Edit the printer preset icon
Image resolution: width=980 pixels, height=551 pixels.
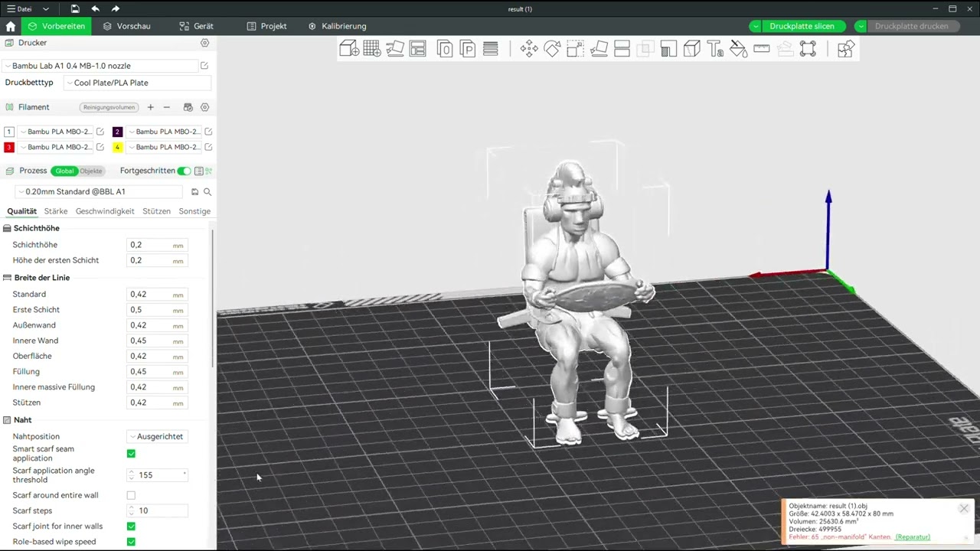[x=204, y=66]
